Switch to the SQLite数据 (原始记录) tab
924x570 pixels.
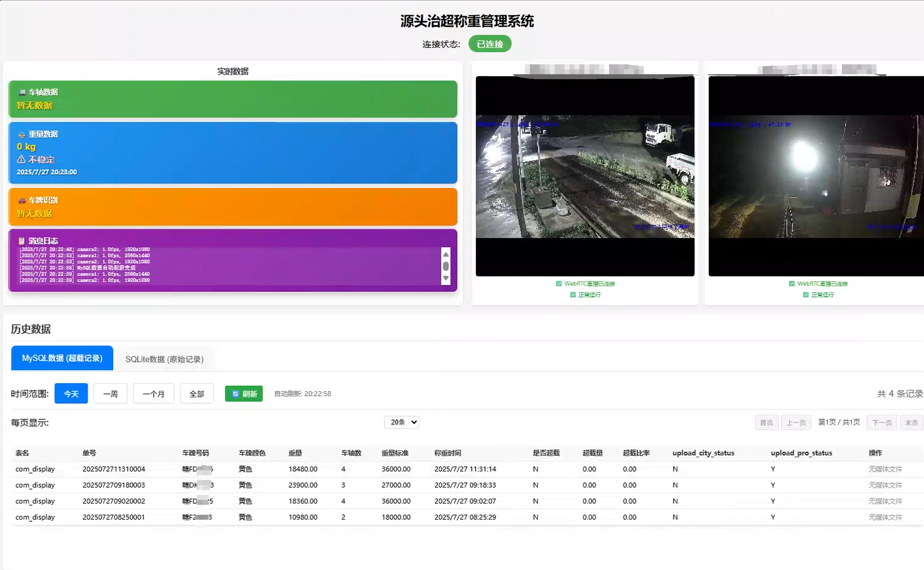click(x=164, y=359)
